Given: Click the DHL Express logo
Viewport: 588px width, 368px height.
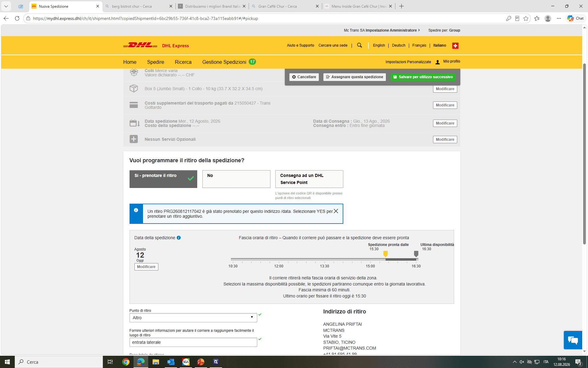Looking at the screenshot, I should pyautogui.click(x=156, y=45).
